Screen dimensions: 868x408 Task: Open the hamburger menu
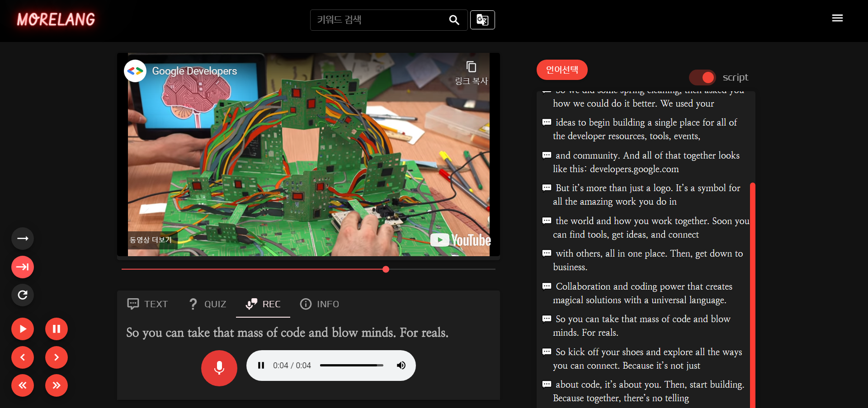click(x=837, y=18)
